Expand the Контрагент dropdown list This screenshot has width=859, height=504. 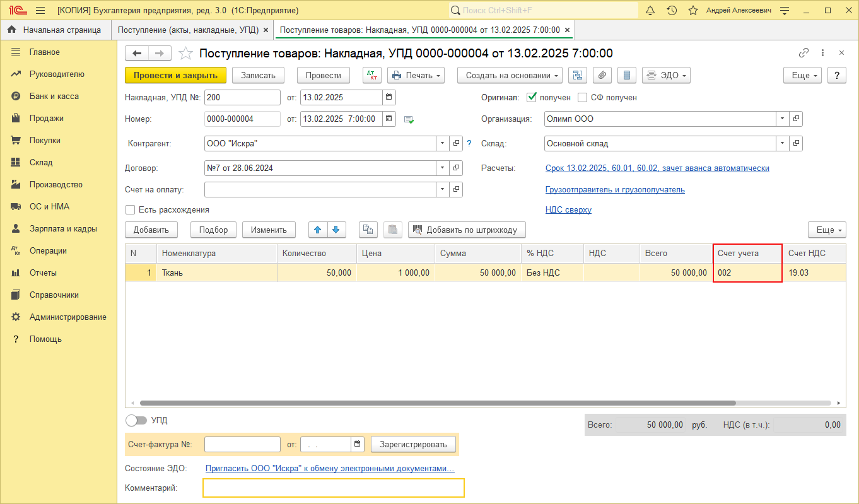point(443,144)
